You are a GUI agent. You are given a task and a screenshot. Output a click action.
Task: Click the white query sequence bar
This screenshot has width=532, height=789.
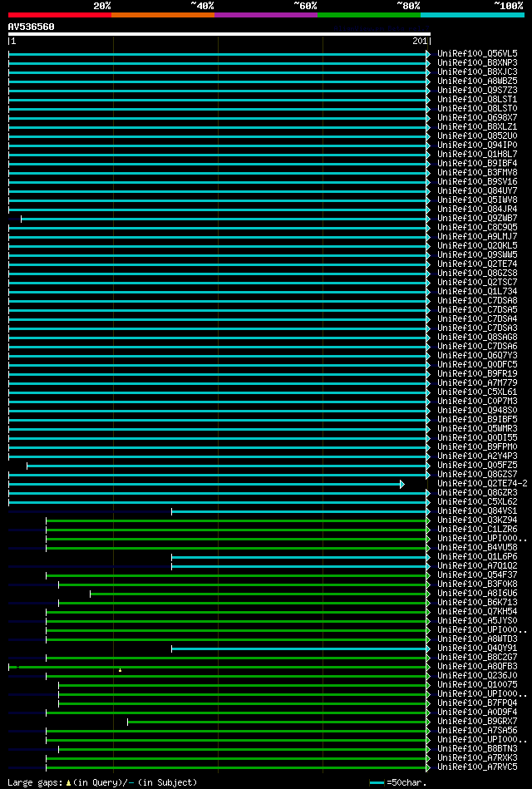coord(219,34)
